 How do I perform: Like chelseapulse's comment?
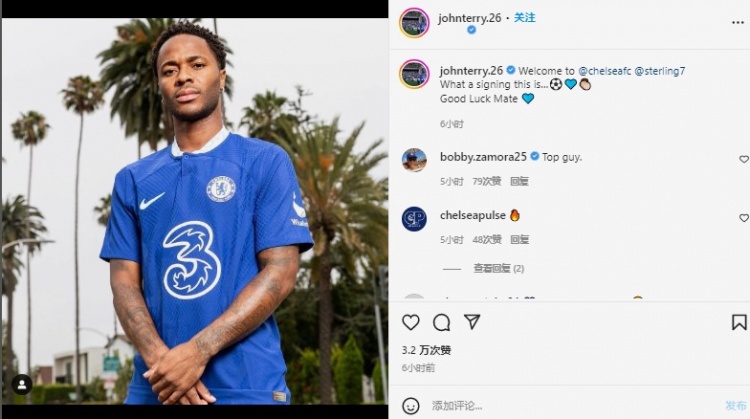[744, 218]
